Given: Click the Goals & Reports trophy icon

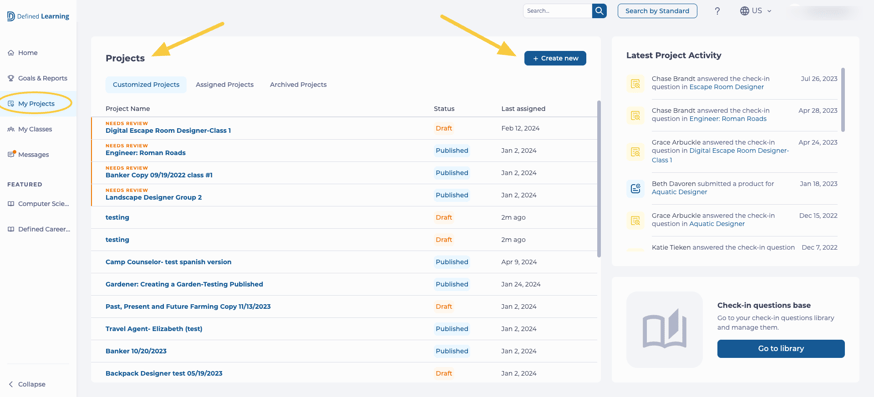Looking at the screenshot, I should pyautogui.click(x=11, y=78).
